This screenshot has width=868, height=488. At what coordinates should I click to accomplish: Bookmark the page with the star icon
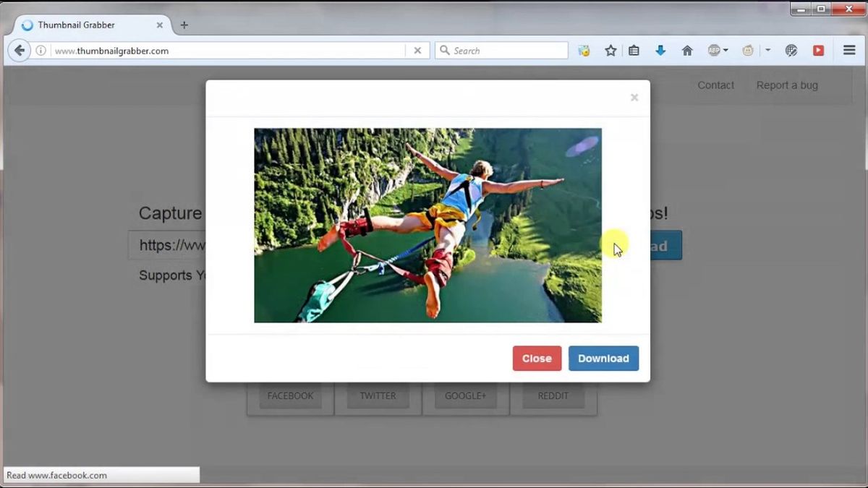[x=611, y=50]
